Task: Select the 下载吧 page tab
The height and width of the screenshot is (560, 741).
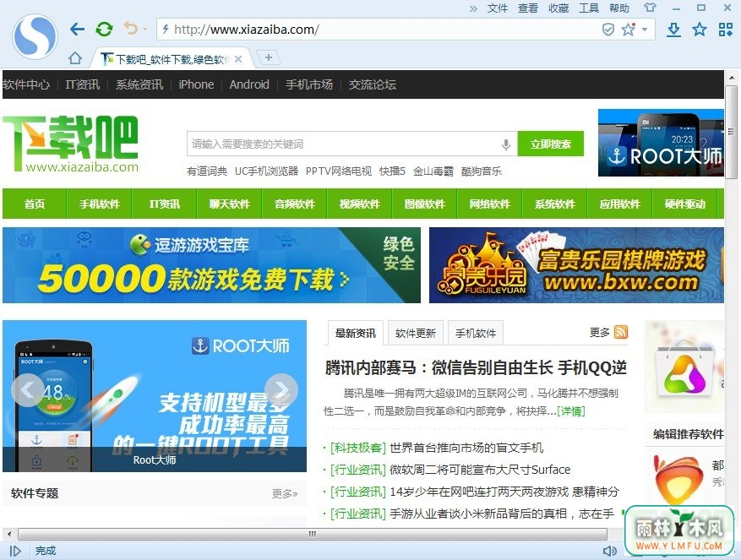Action: [x=172, y=58]
